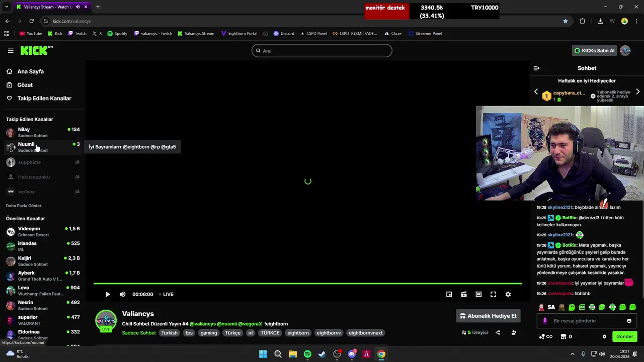Toggle theater mode on player

[x=478, y=295]
